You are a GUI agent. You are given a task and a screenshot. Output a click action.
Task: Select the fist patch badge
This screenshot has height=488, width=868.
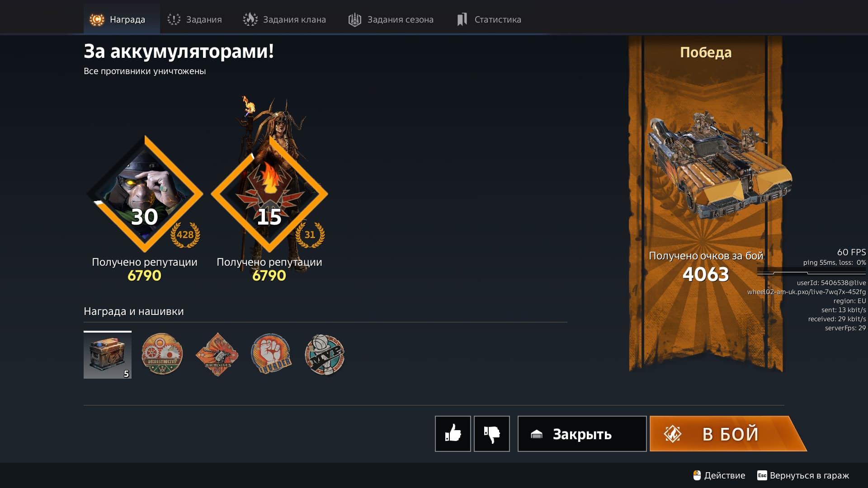[271, 354]
